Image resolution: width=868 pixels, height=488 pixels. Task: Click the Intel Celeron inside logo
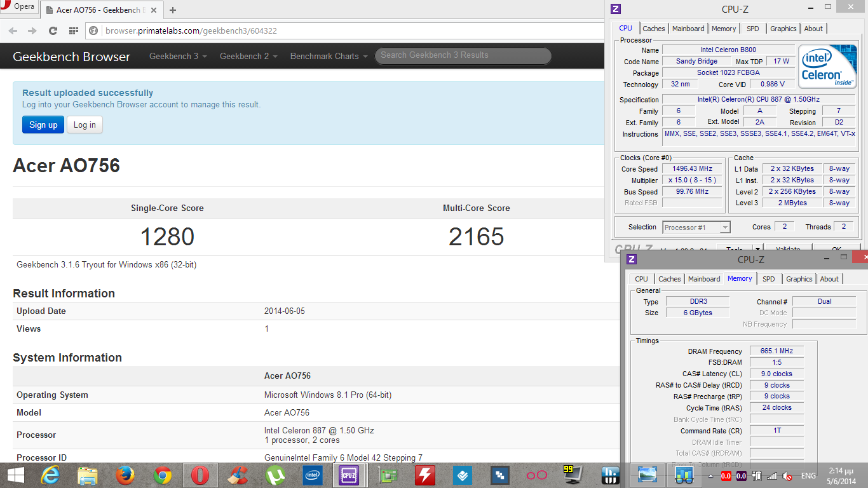(827, 66)
